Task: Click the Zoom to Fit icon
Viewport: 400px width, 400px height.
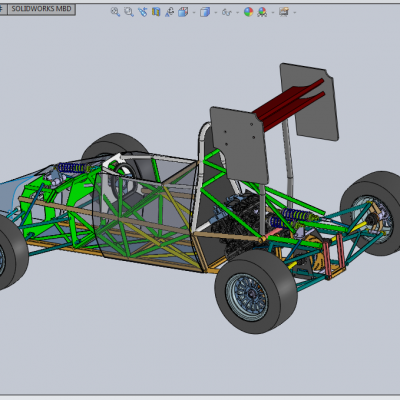Action: [115, 12]
